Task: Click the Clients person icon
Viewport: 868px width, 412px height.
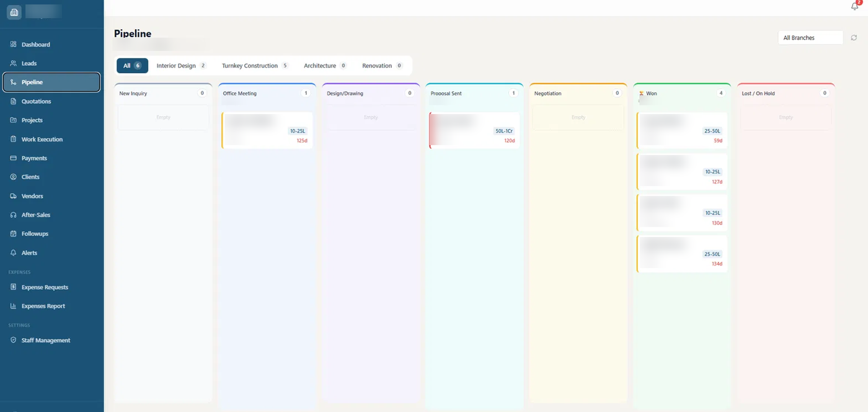Action: [14, 177]
